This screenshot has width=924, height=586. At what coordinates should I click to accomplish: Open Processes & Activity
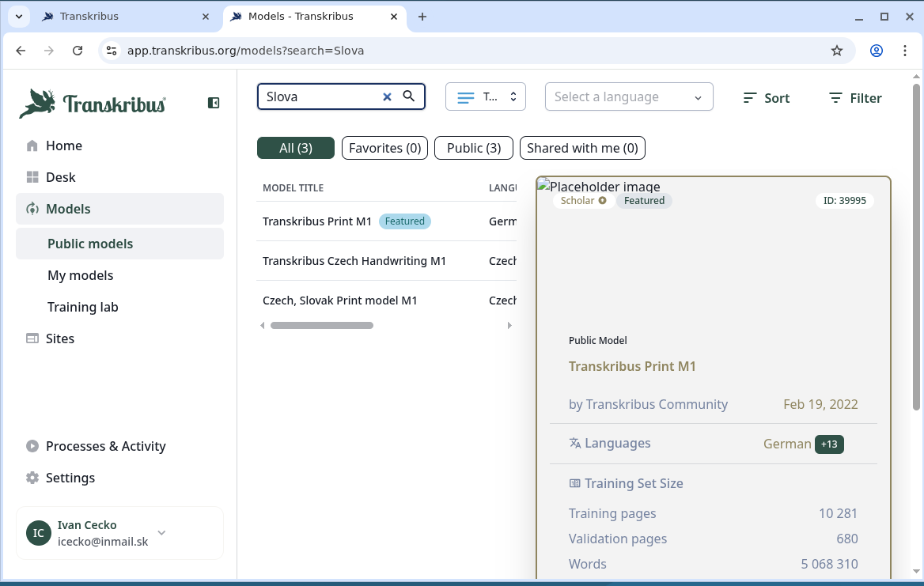pyautogui.click(x=105, y=446)
